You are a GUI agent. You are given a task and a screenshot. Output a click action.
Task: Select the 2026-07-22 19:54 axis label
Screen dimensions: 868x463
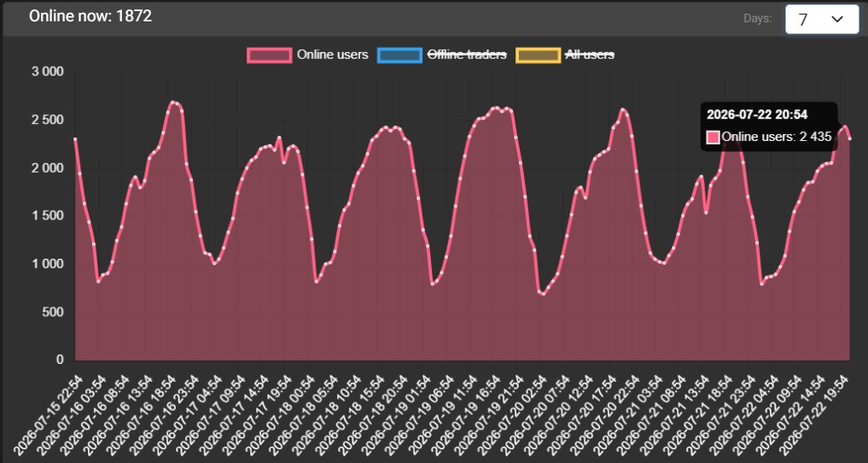pos(815,415)
